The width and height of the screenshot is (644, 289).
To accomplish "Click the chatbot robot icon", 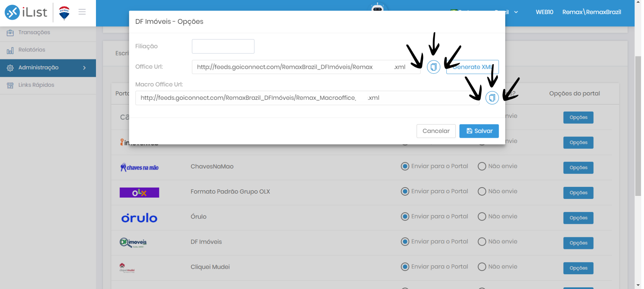I will [x=378, y=7].
